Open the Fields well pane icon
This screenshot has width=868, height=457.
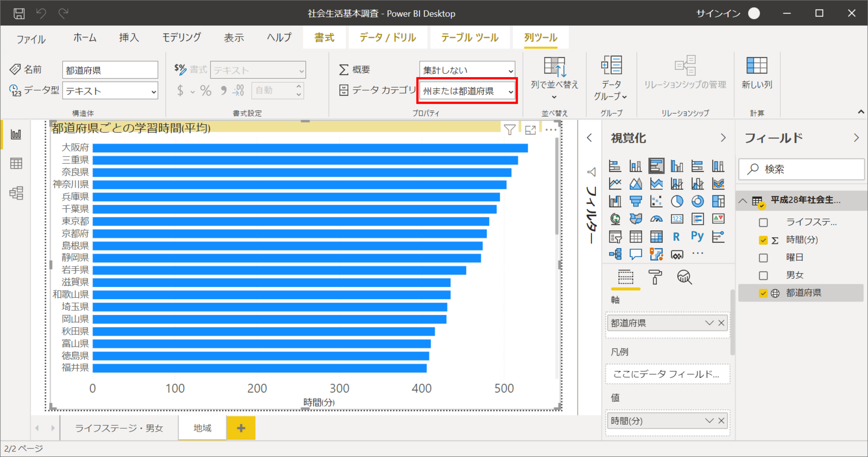click(x=625, y=277)
